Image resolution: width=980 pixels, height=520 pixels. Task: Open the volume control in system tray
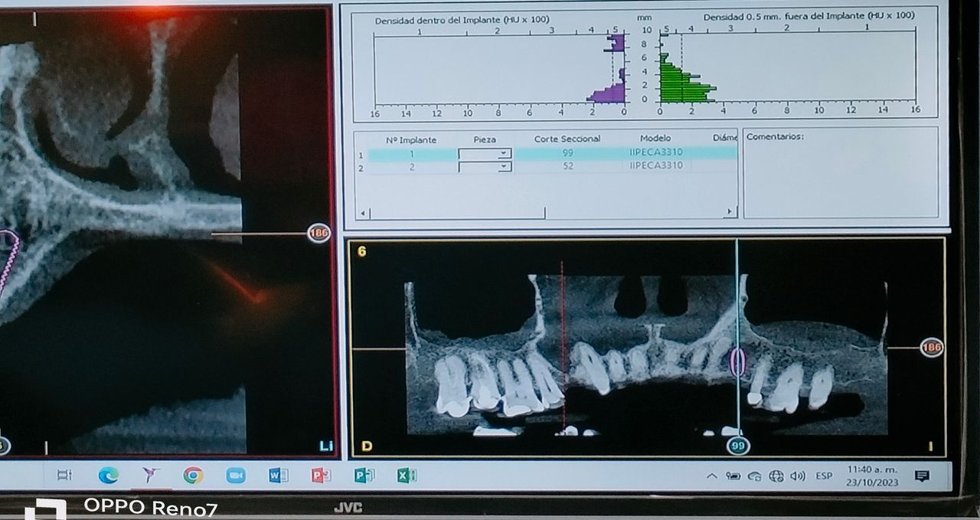pyautogui.click(x=798, y=476)
